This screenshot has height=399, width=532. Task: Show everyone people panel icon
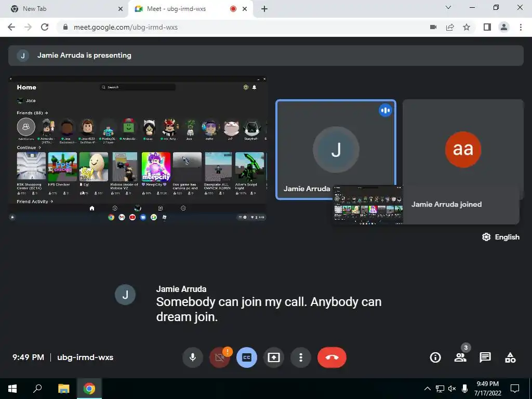460,357
